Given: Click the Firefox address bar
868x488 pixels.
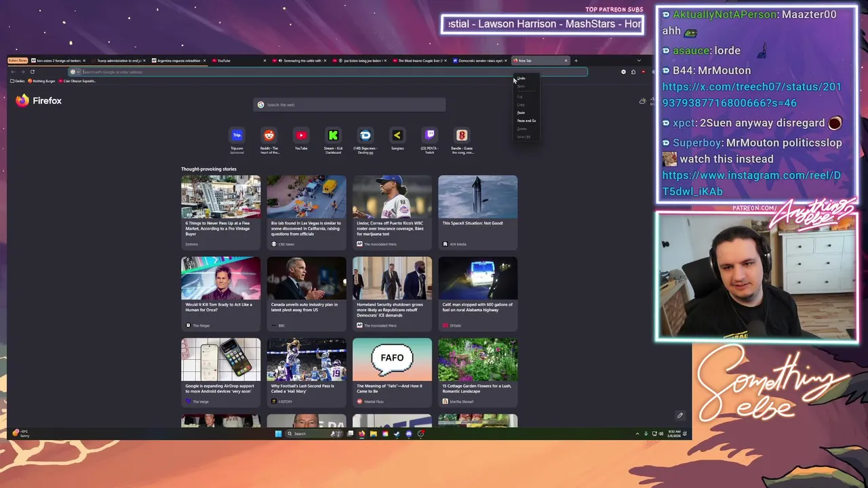Looking at the screenshot, I should pyautogui.click(x=328, y=72).
